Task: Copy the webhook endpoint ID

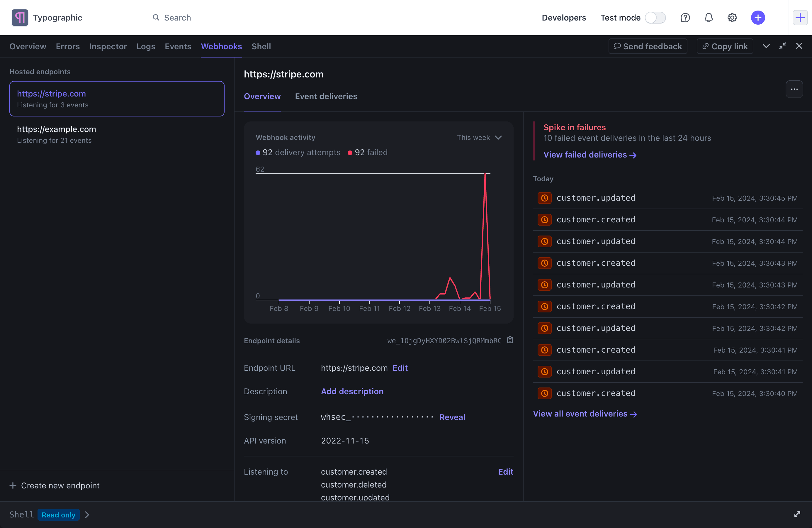Action: 510,340
